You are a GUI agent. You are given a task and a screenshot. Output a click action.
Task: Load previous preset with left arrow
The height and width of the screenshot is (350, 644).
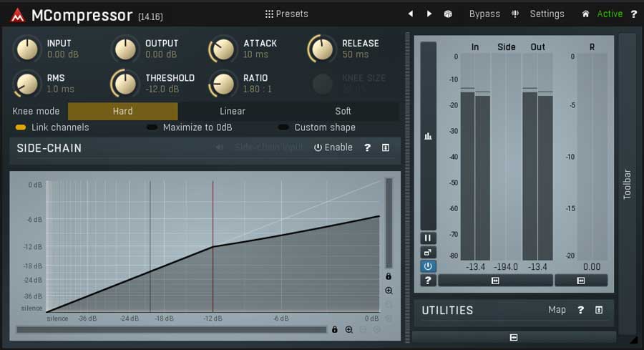pyautogui.click(x=410, y=14)
